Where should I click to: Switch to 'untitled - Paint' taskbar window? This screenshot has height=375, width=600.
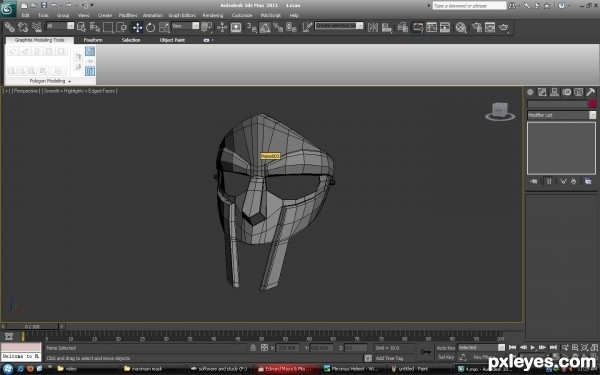pyautogui.click(x=418, y=369)
